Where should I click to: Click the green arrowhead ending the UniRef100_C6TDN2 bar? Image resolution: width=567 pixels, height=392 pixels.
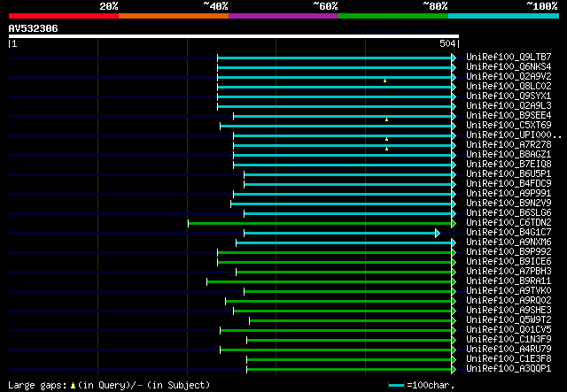tap(454, 223)
